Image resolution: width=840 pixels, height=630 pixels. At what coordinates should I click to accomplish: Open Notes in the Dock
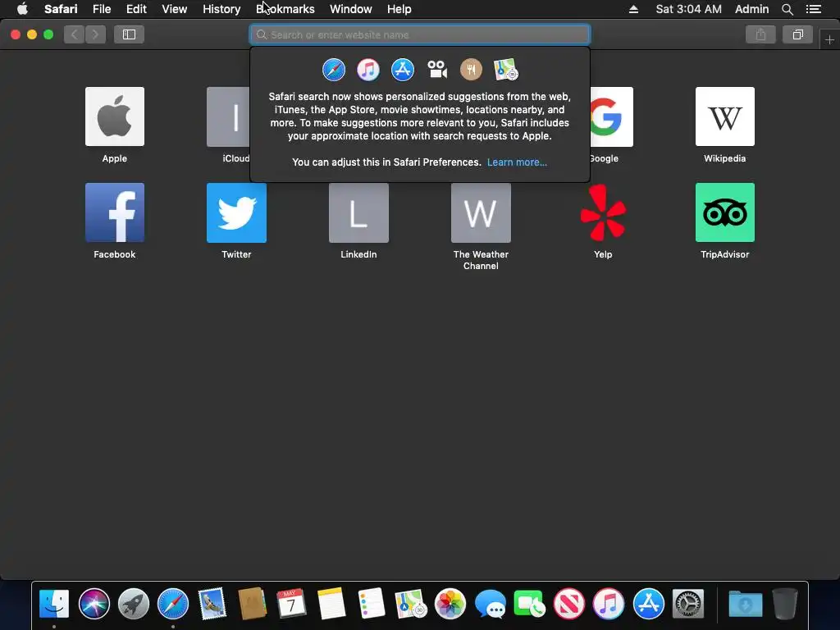[331, 604]
